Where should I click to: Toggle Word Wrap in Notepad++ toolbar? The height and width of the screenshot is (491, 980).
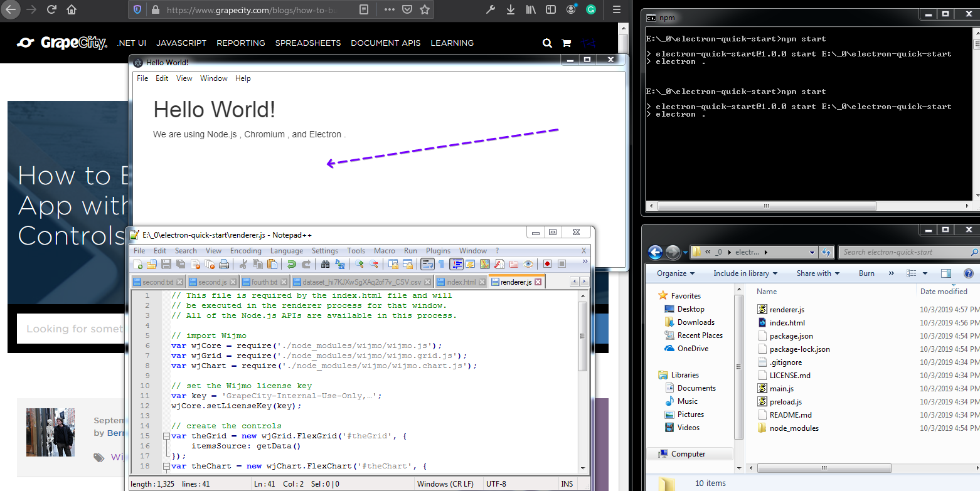pyautogui.click(x=427, y=264)
